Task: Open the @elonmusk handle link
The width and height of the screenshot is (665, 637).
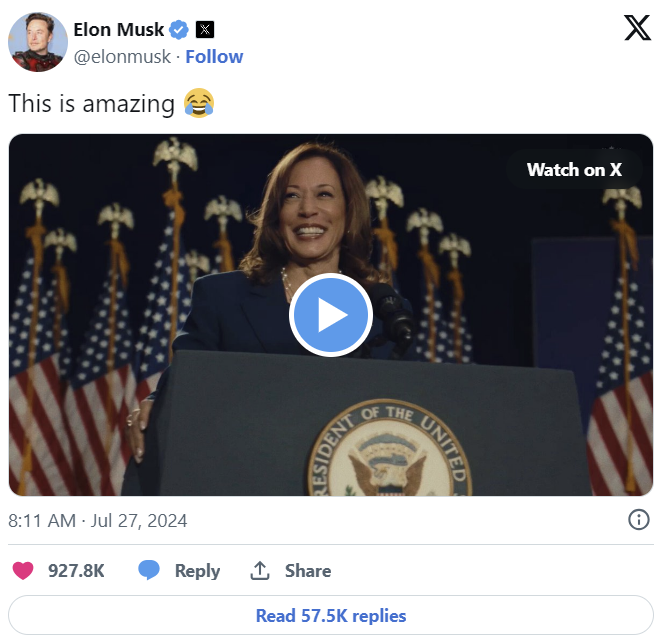Action: click(121, 56)
